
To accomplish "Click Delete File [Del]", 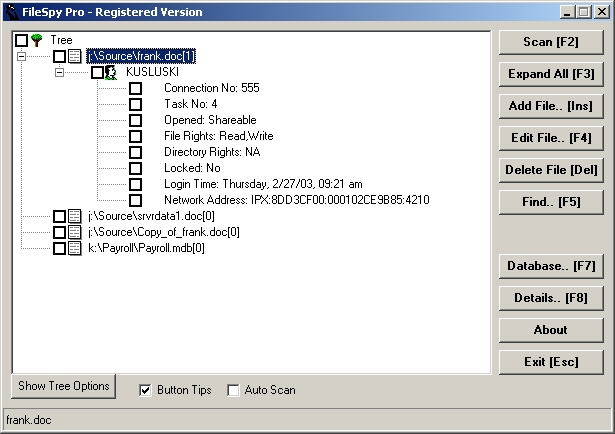I will coord(551,170).
